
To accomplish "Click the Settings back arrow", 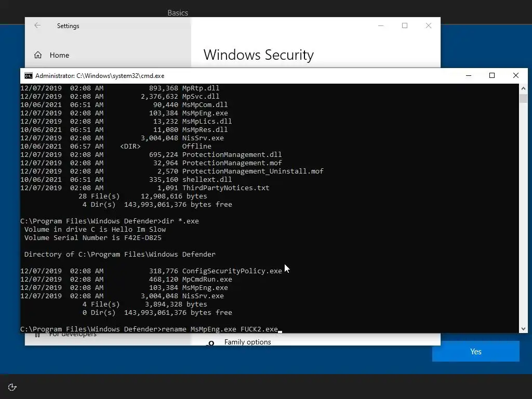I will [x=37, y=25].
